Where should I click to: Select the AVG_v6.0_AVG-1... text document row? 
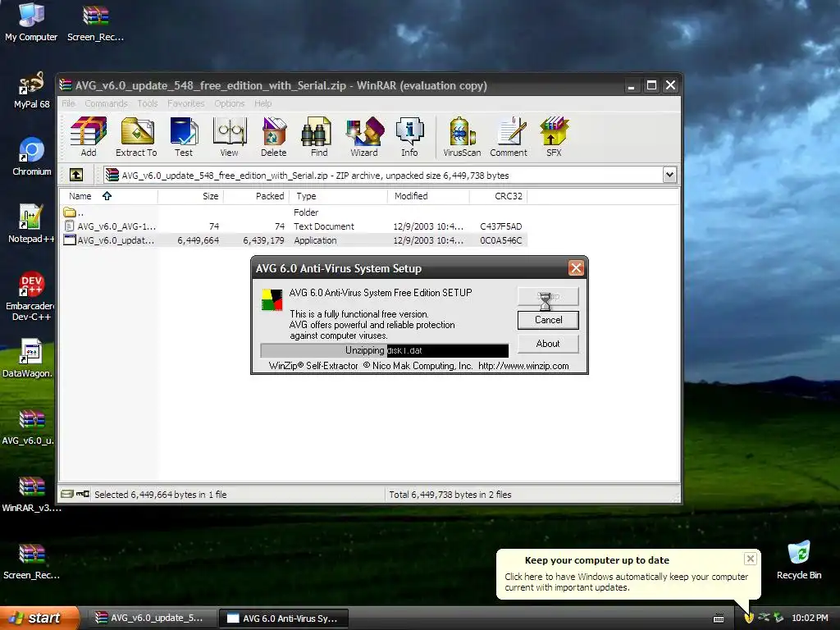point(294,226)
